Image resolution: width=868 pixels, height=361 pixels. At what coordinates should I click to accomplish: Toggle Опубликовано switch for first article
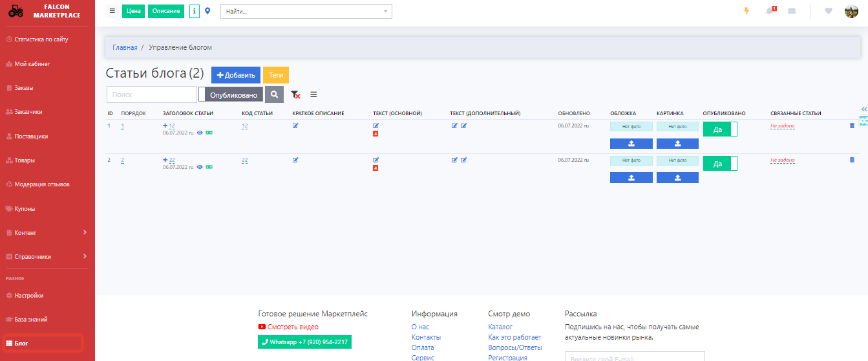tap(720, 129)
